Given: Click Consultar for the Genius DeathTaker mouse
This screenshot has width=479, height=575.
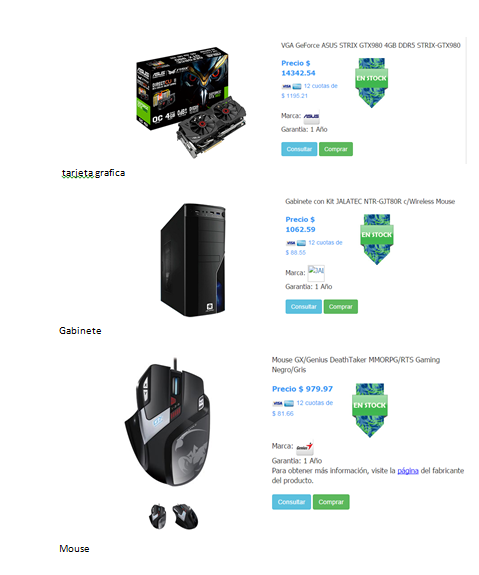Looking at the screenshot, I should [x=291, y=502].
